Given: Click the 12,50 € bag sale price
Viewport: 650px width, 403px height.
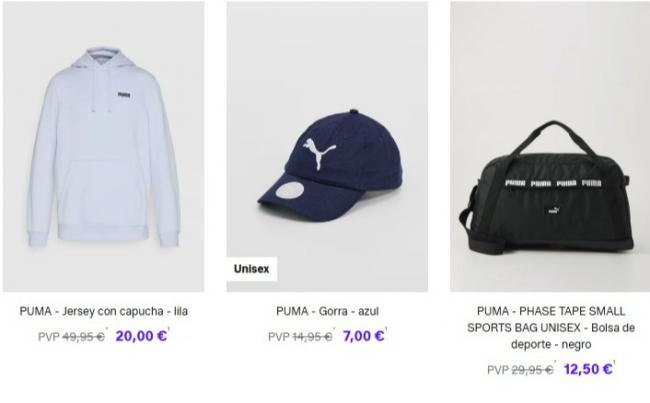Looking at the screenshot, I should (588, 369).
